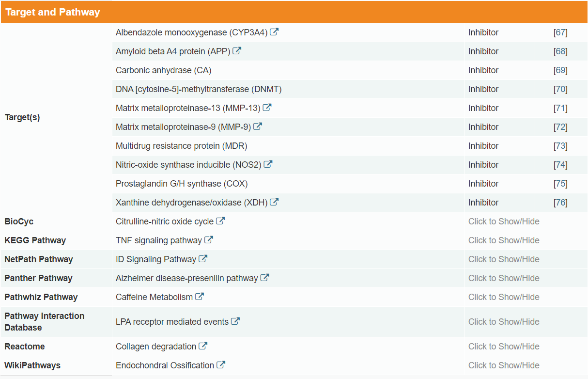Click the external link icon after MMP-9
Screen dimensions: 588x379
[x=258, y=126]
